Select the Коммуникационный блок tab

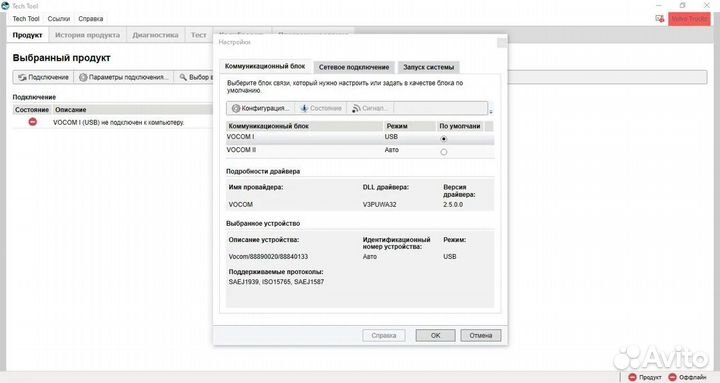click(265, 66)
